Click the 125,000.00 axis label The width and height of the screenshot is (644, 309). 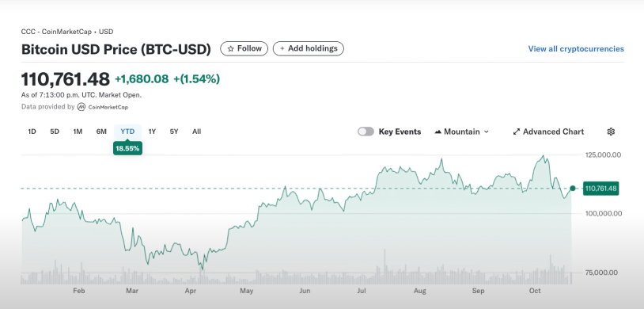(x=603, y=155)
